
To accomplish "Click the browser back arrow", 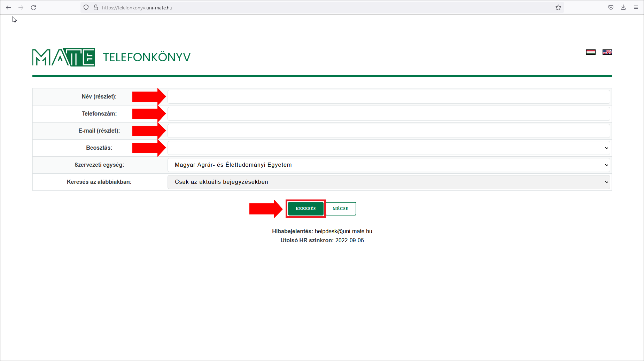I will [8, 7].
